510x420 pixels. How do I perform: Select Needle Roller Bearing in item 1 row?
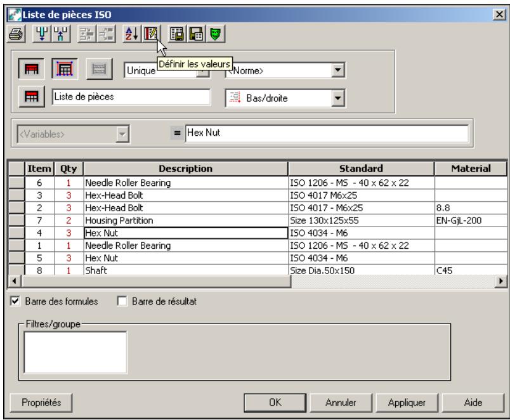tap(186, 246)
